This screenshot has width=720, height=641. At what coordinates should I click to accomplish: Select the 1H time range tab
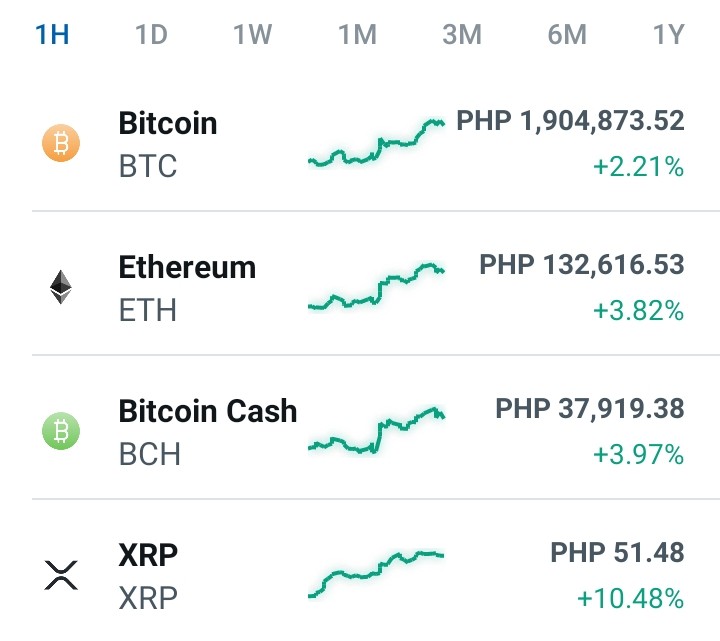(52, 34)
